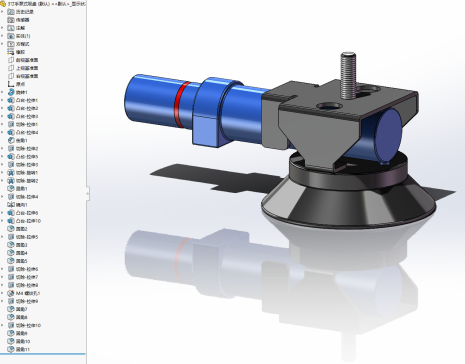Select the Fillet11 (圆角11) feature icon
This screenshot has height=364, width=465.
point(11,349)
